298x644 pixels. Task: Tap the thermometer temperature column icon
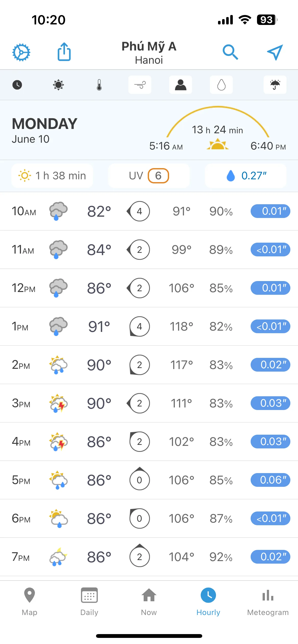tap(99, 85)
